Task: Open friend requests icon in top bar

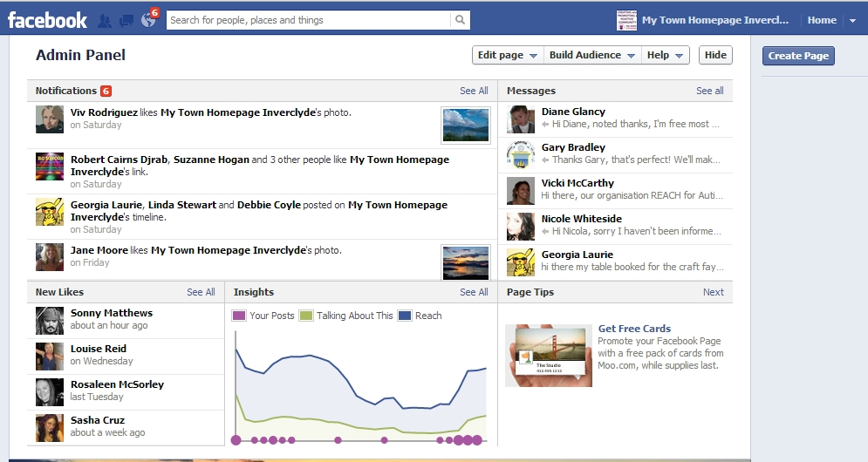Action: click(x=104, y=20)
